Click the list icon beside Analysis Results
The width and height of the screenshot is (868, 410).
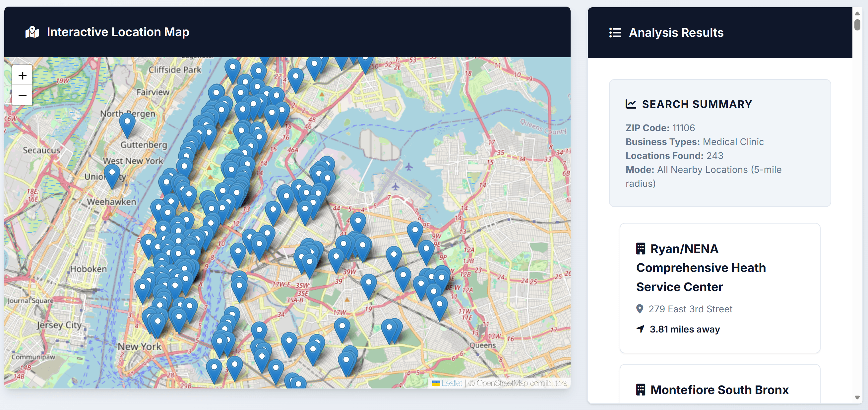point(615,33)
